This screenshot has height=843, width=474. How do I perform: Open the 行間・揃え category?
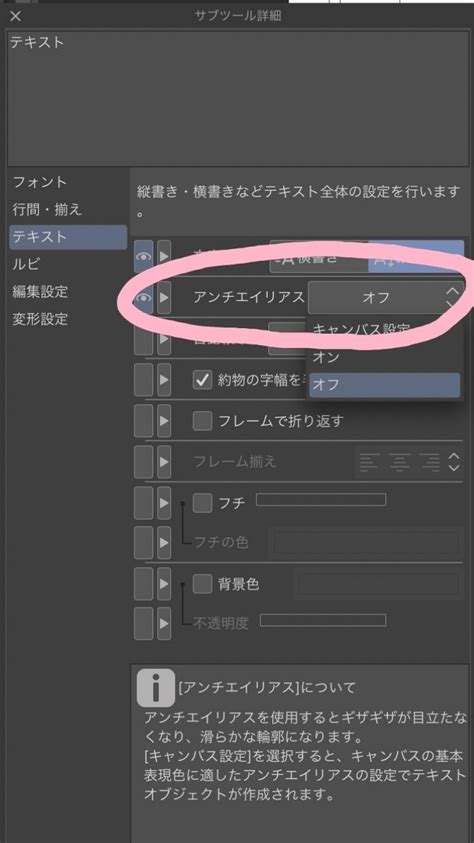[47, 210]
